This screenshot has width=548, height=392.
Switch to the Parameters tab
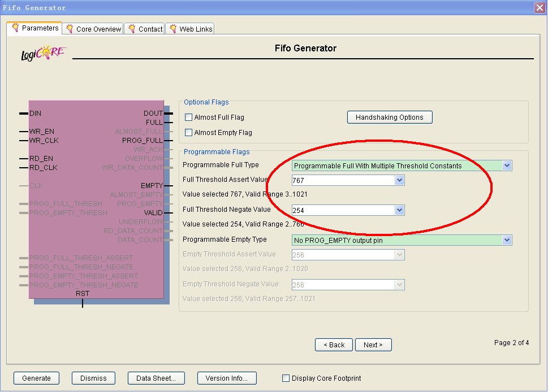pos(34,28)
